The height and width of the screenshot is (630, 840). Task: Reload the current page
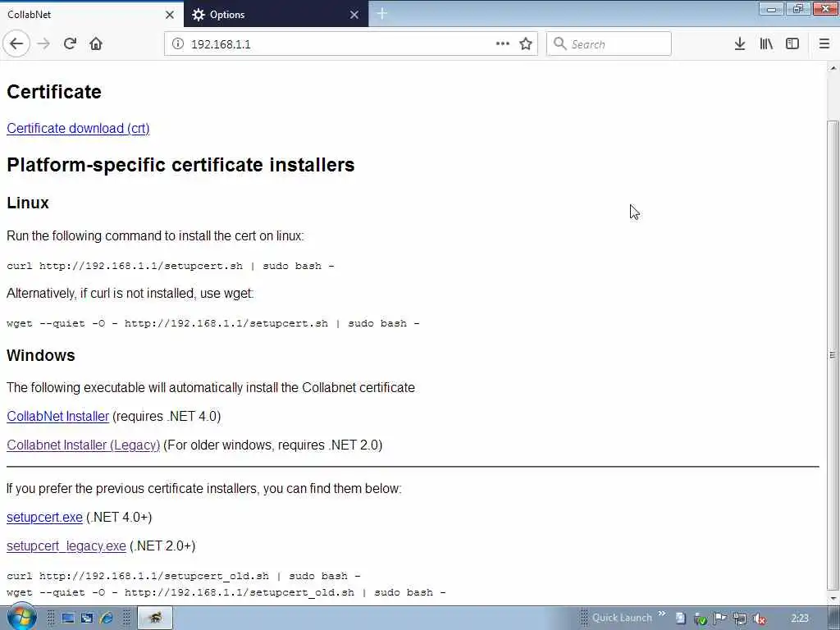click(70, 43)
